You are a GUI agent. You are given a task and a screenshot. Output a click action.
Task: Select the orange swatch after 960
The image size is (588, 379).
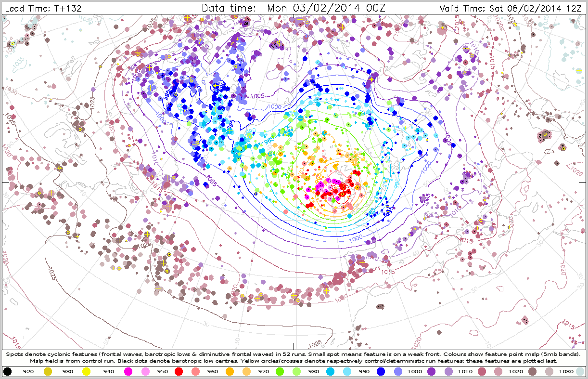pyautogui.click(x=230, y=371)
